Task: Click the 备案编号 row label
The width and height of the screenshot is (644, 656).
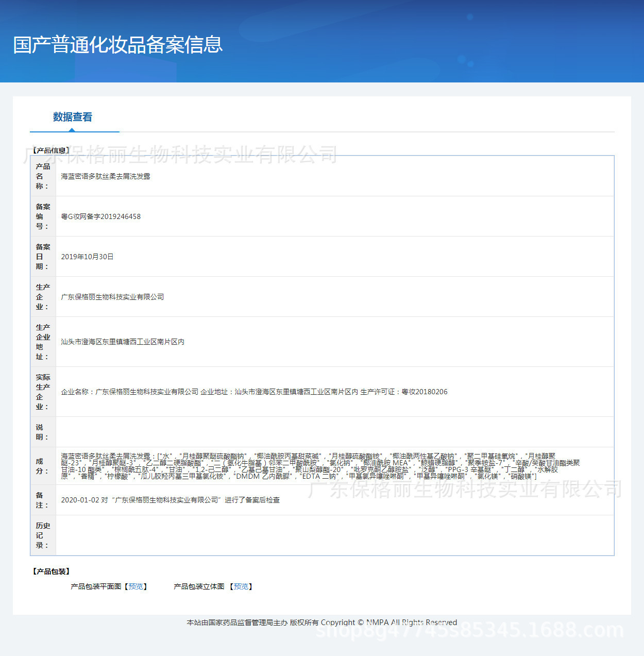Action: (43, 216)
